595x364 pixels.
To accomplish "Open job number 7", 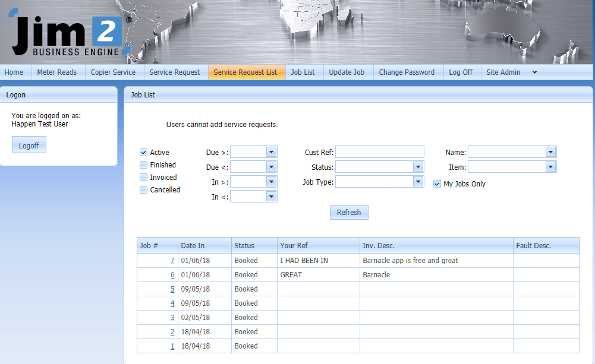I will (x=172, y=260).
